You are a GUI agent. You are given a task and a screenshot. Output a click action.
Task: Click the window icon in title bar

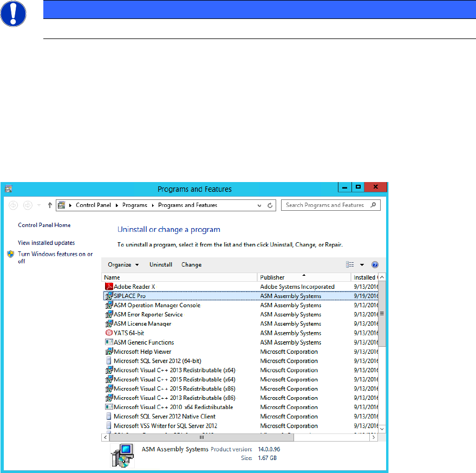point(9,189)
